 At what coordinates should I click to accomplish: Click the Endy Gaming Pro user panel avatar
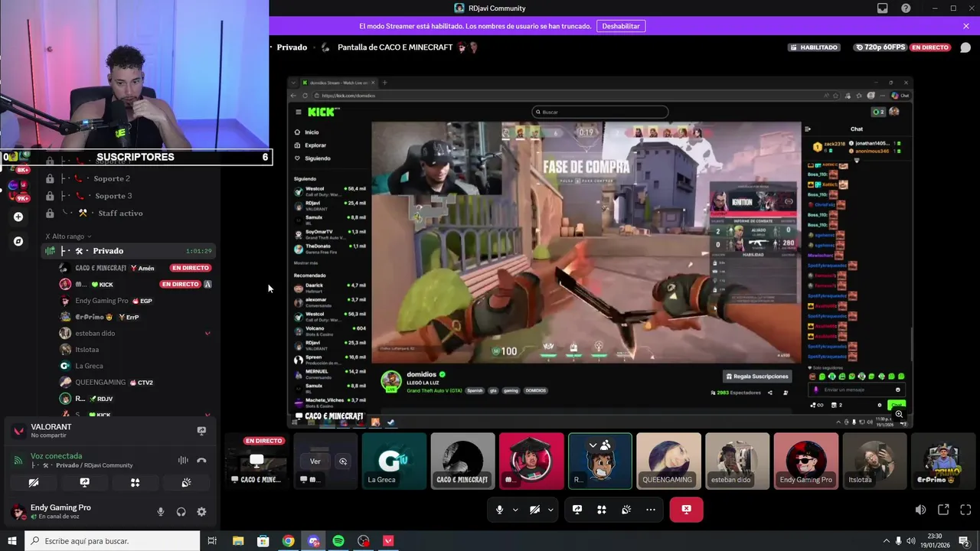pos(17,511)
